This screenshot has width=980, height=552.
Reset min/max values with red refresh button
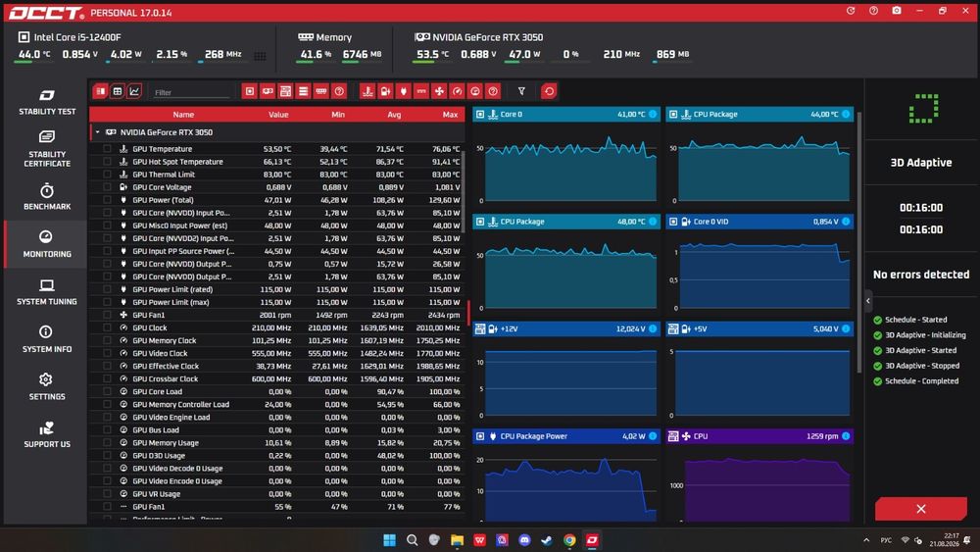point(549,91)
